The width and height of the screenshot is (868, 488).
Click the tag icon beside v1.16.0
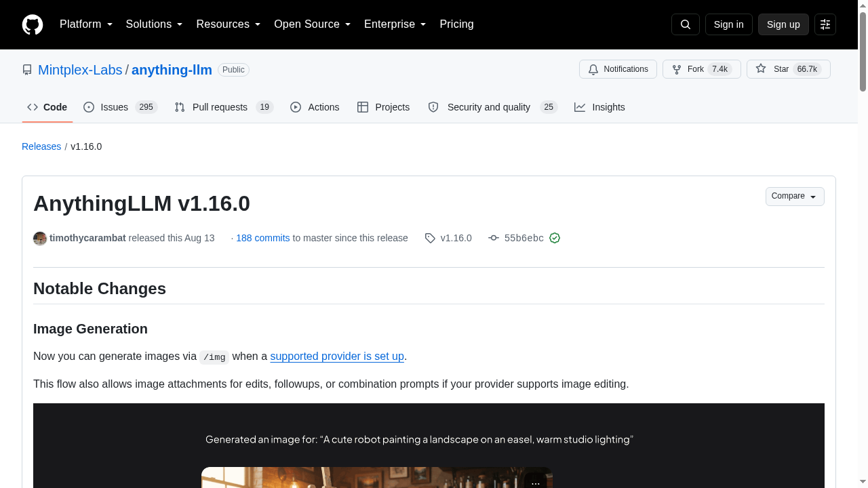(x=430, y=238)
